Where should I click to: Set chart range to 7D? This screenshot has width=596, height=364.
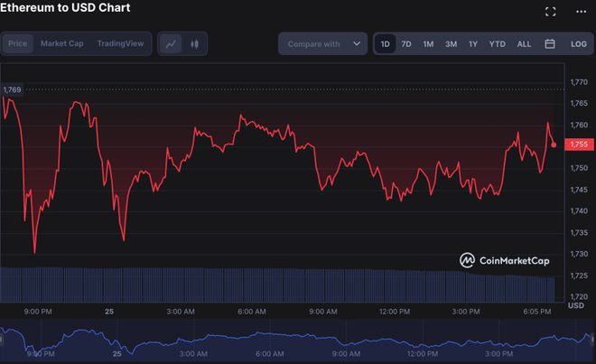click(x=406, y=43)
